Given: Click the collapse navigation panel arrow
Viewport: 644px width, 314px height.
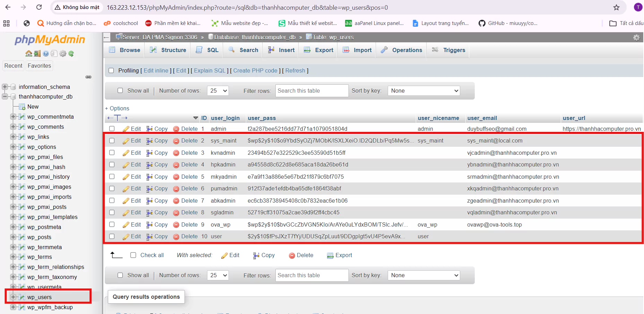Looking at the screenshot, I should point(107,37).
